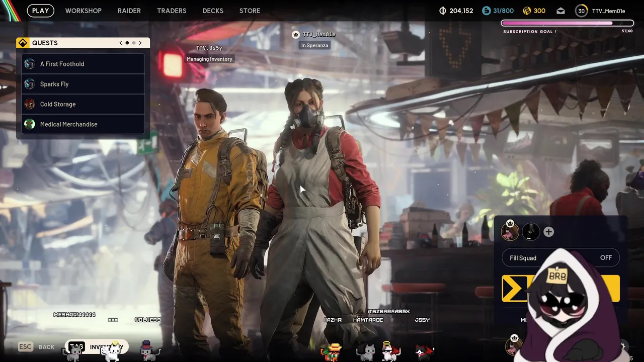644x362 pixels.
Task: Click the TTV.Js5y player nameplate
Action: point(209,48)
